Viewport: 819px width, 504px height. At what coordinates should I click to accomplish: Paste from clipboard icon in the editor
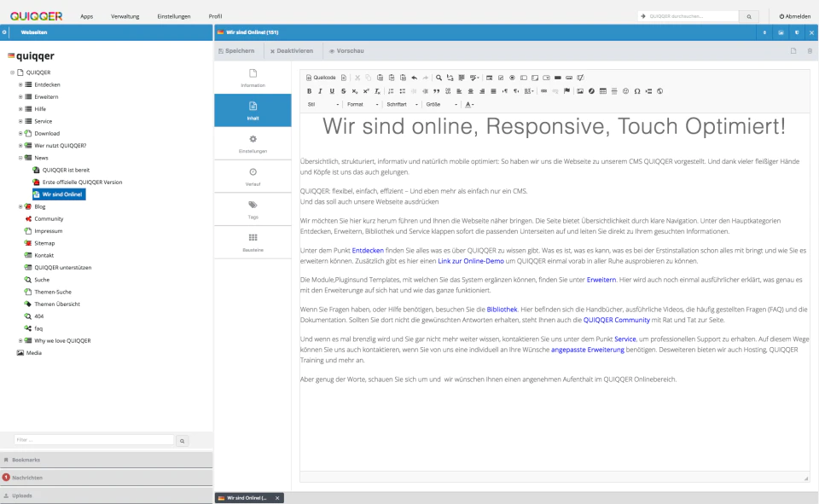[380, 78]
